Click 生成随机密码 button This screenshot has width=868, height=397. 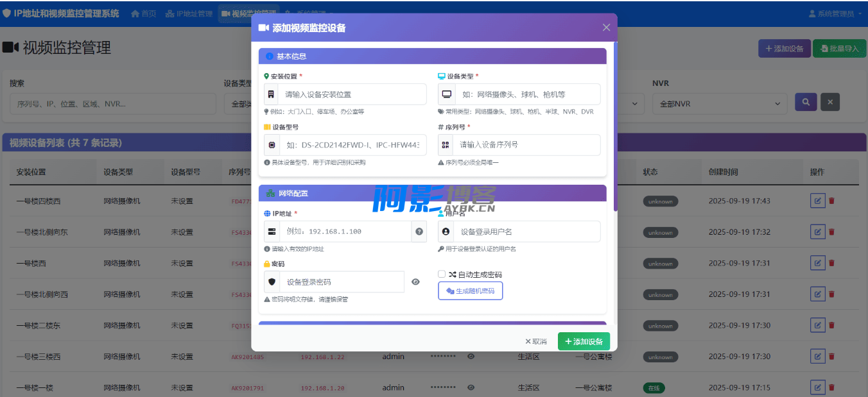pos(470,291)
